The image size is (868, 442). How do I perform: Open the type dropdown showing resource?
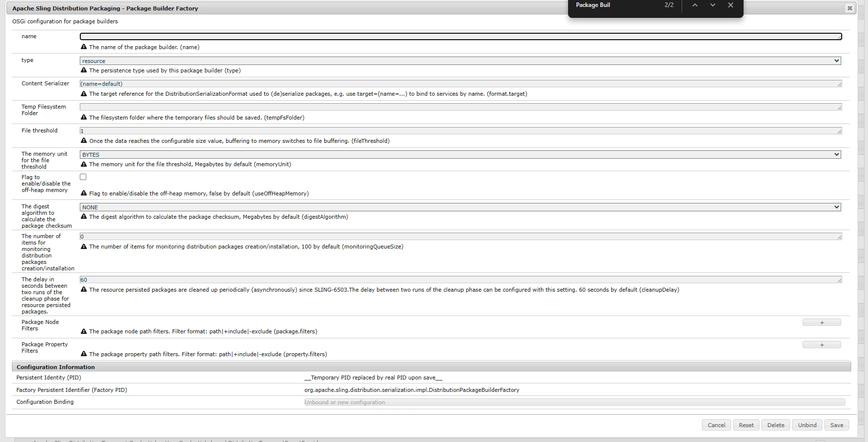[x=461, y=61]
